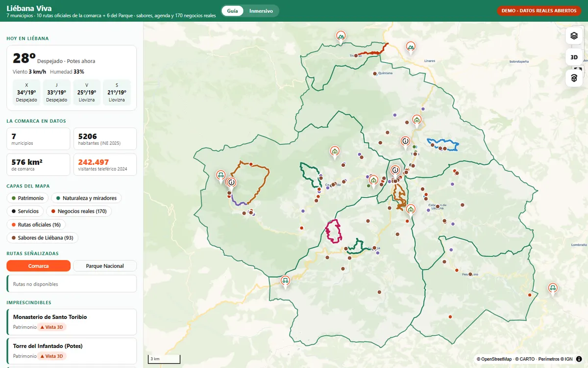Toggle Rutas oficiales (16) layer
Viewport: 588px width, 368px height.
(x=36, y=225)
